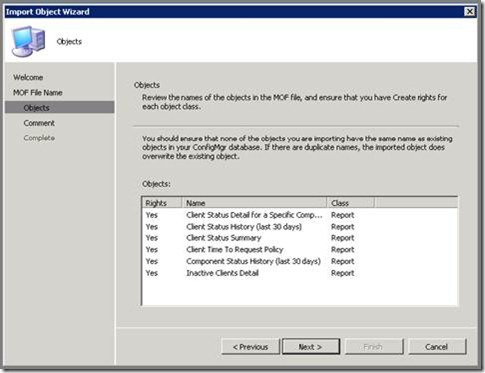Click Report class for Client Time To Request Policy
This screenshot has width=485, height=373.
[x=343, y=250]
